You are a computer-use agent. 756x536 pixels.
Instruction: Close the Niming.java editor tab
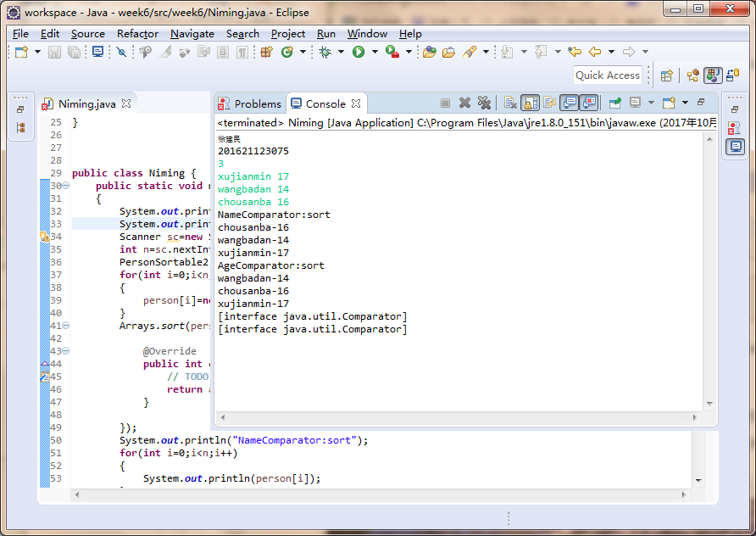[126, 103]
